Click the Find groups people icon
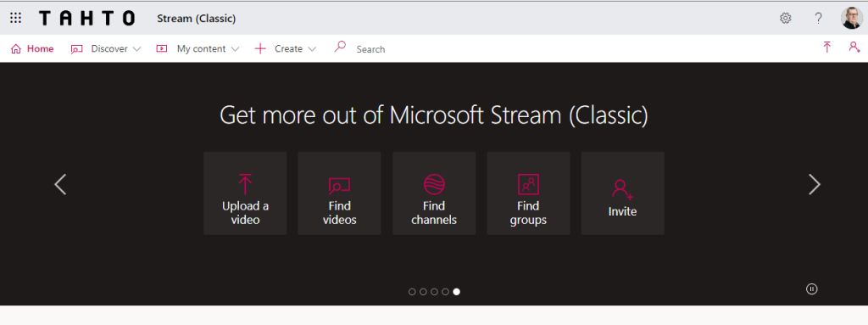Viewport: 868px width, 325px height. [x=528, y=184]
